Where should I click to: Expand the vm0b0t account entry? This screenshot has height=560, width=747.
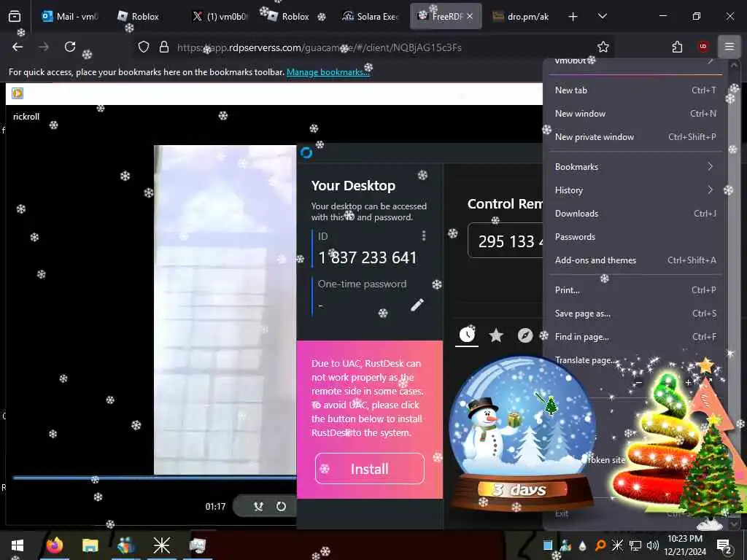point(635,62)
